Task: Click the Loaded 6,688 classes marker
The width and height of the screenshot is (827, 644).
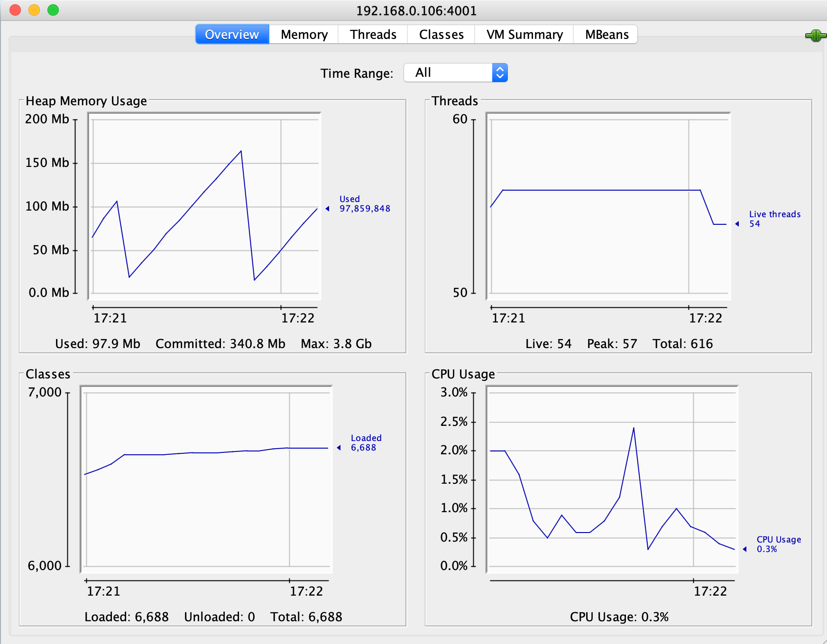Action: pyautogui.click(x=366, y=443)
